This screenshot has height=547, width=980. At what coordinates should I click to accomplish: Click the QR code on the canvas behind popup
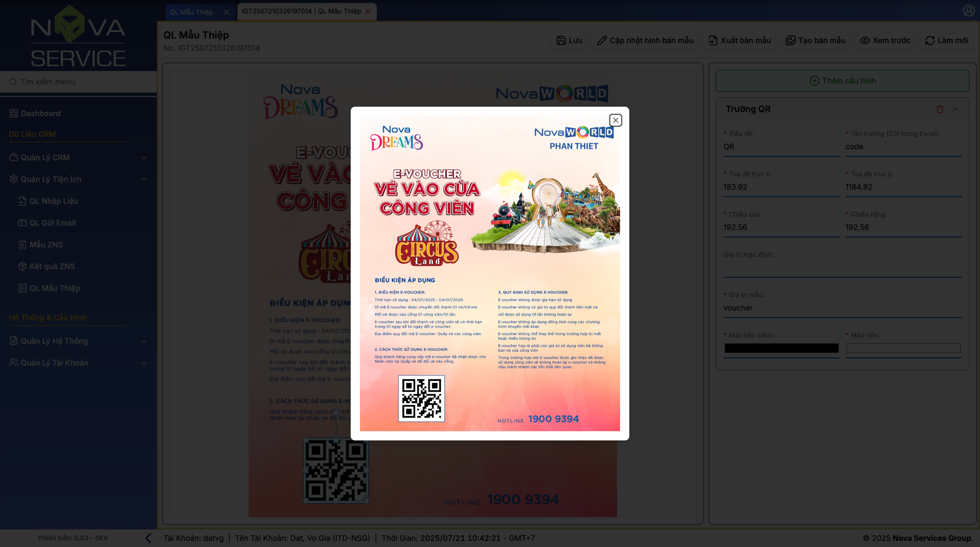click(x=336, y=471)
